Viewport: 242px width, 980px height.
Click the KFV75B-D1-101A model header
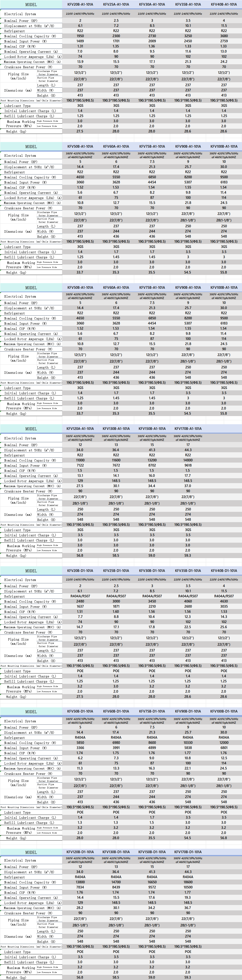click(x=152, y=711)
